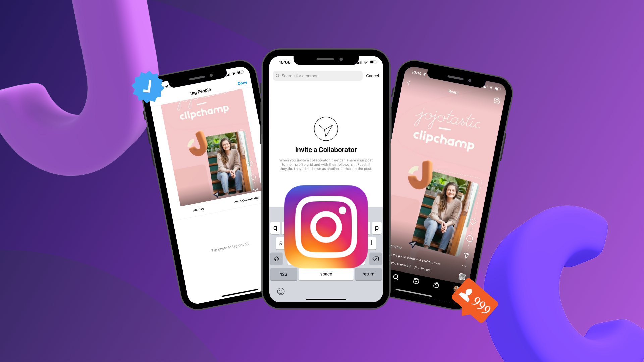Click Cancel on collaborator search screen

[372, 75]
